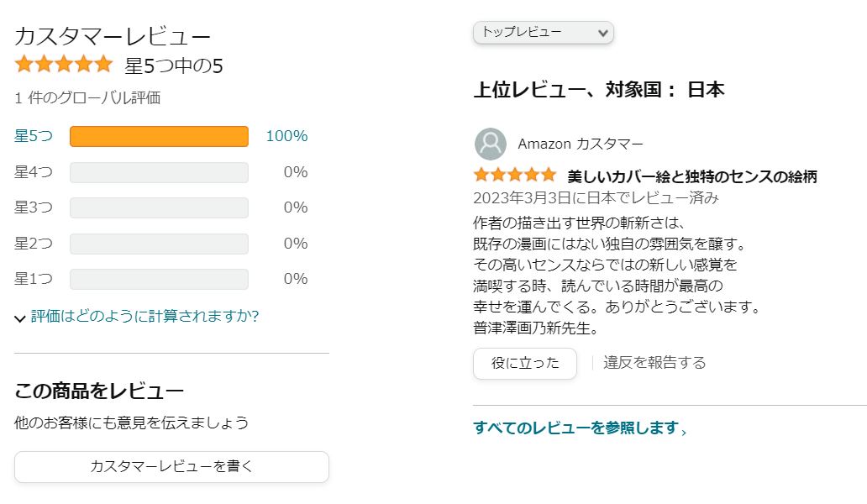Expand the chevron beside 評価はどのように計算されますか

[x=20, y=318]
